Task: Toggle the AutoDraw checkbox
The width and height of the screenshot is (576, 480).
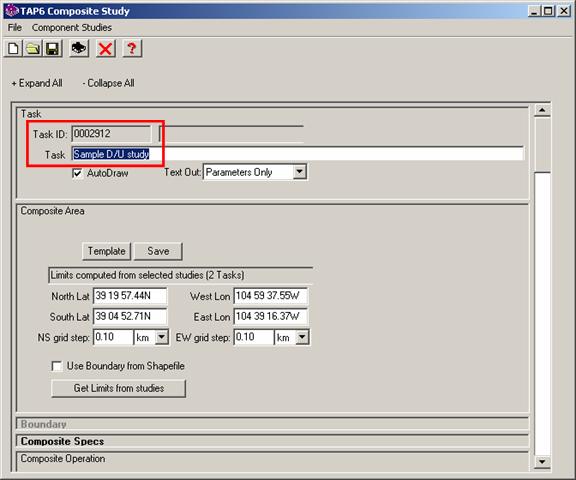Action: tap(77, 173)
